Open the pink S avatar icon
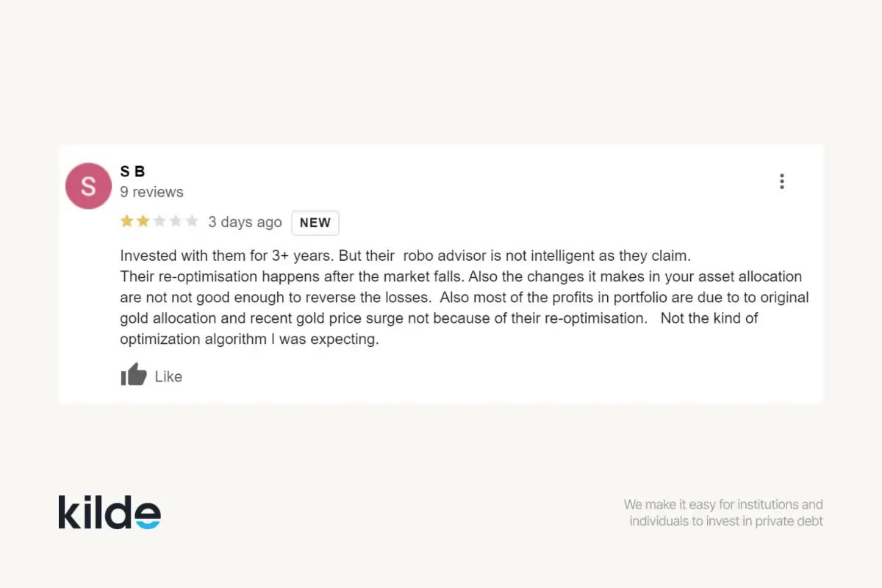The image size is (882, 588). coord(88,185)
